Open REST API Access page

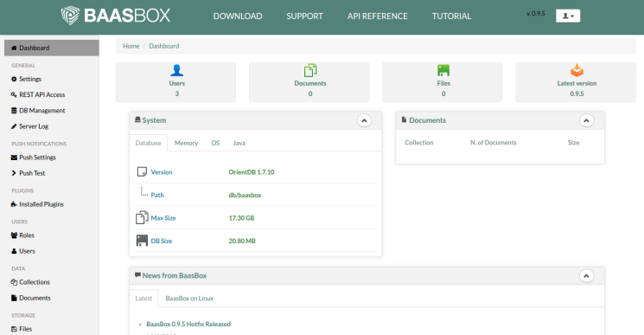(x=41, y=94)
